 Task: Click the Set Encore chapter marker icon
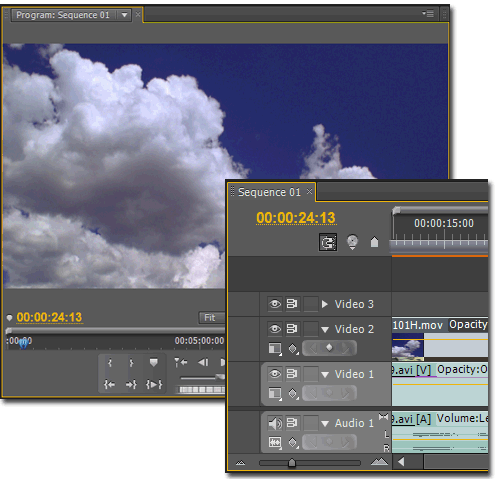352,242
